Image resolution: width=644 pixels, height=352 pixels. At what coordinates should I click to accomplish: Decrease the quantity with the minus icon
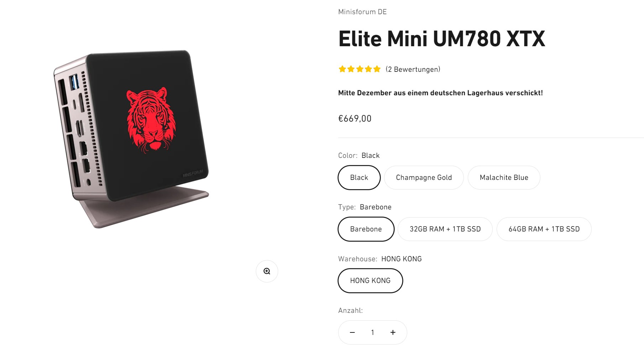coord(352,332)
